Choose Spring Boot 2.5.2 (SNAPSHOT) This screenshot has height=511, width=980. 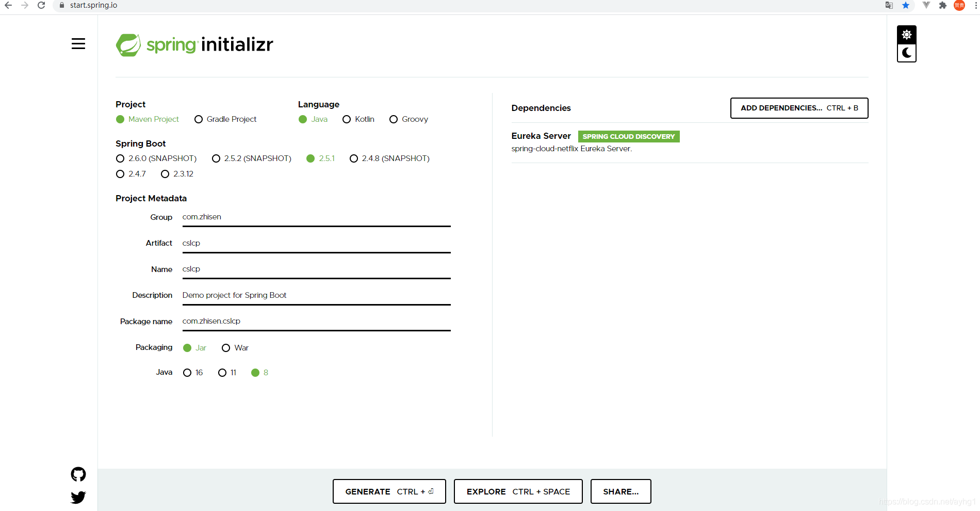click(252, 158)
